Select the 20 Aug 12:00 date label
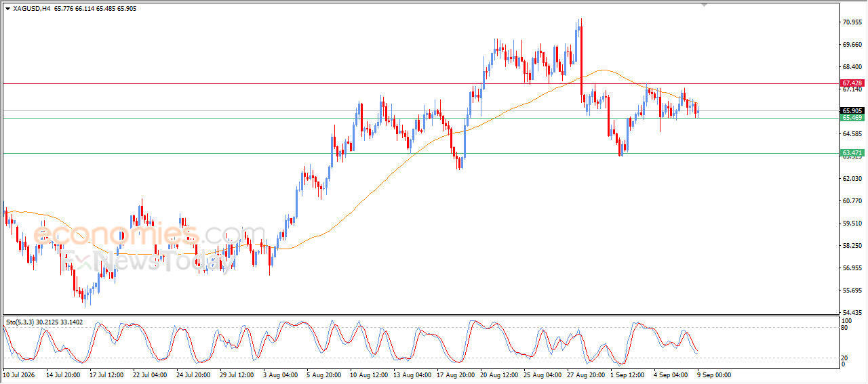This screenshot has width=868, height=384. (498, 374)
